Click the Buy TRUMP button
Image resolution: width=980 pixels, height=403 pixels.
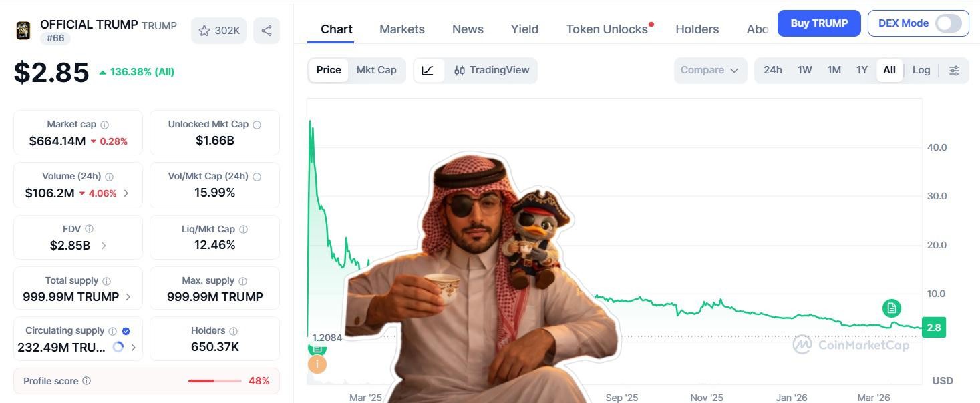pyautogui.click(x=818, y=23)
